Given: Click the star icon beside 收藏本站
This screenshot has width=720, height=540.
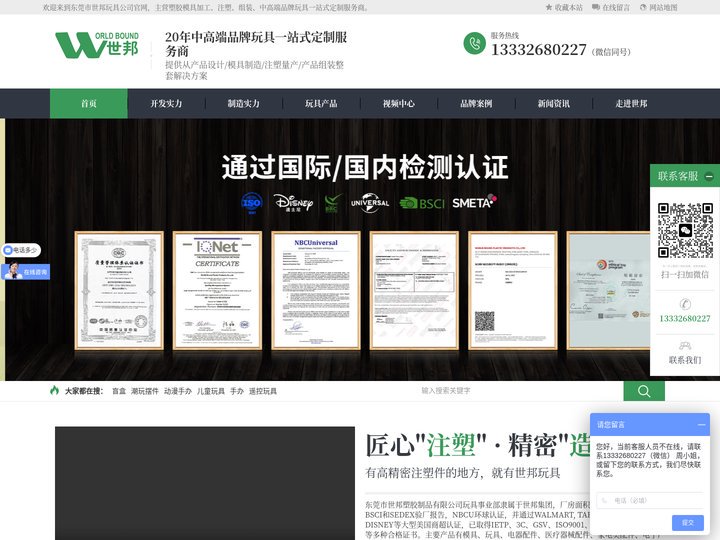Looking at the screenshot, I should click(549, 7).
